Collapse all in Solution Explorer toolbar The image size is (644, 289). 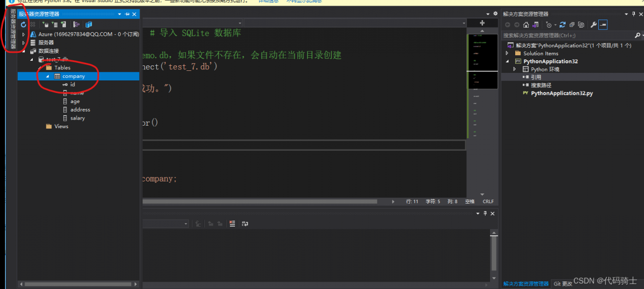(572, 25)
